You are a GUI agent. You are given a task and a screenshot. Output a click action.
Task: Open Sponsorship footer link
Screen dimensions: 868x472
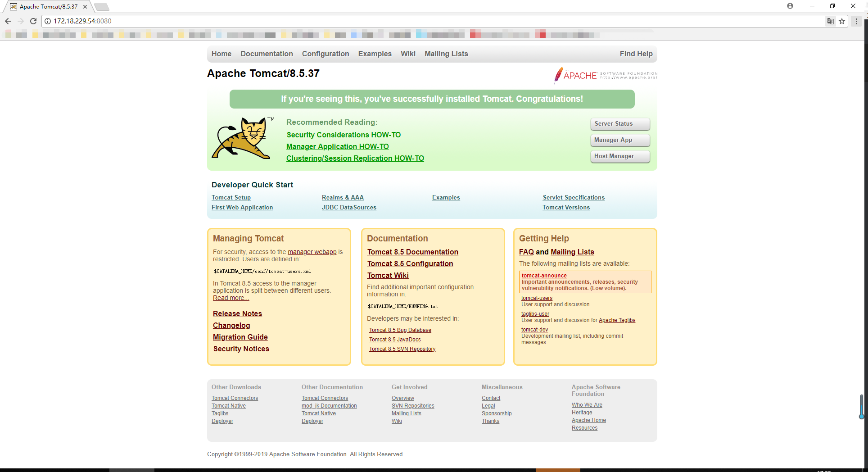497,413
